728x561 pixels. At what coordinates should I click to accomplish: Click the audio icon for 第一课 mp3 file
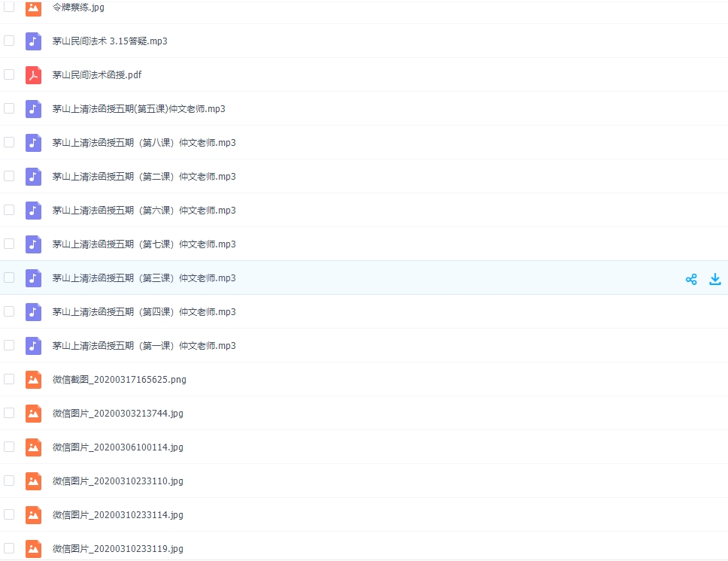tap(33, 346)
